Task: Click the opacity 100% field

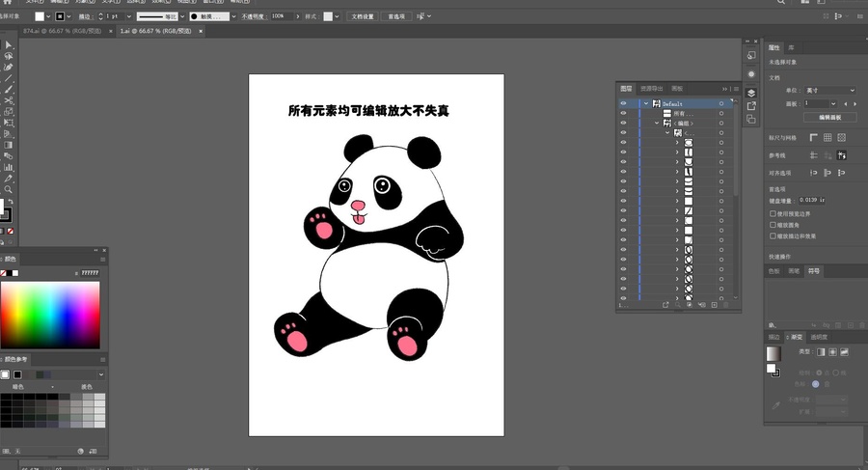Action: click(282, 16)
